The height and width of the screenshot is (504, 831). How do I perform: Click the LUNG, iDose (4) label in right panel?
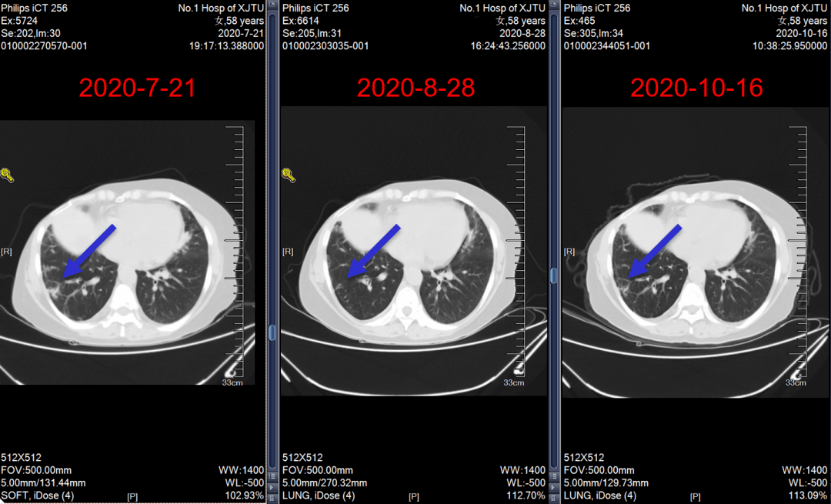601,495
